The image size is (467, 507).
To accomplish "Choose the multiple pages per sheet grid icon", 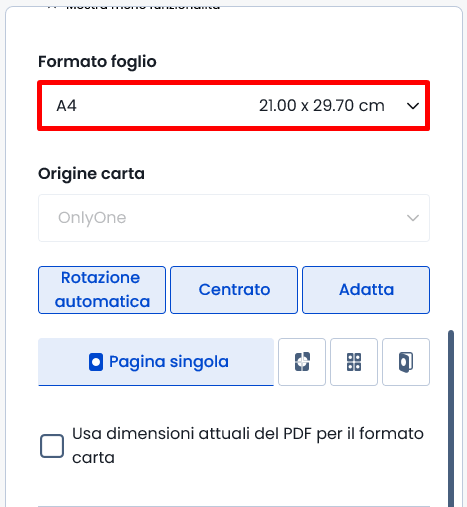I will (x=354, y=362).
